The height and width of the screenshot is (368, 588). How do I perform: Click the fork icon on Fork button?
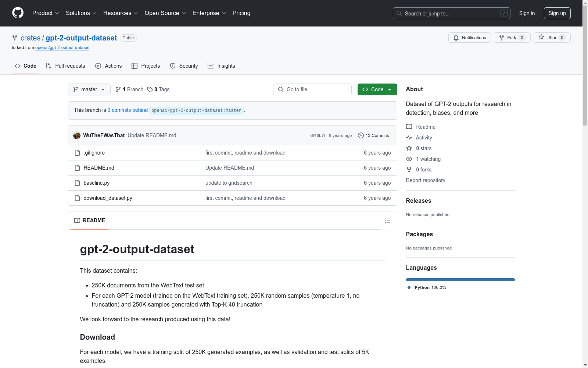click(502, 38)
